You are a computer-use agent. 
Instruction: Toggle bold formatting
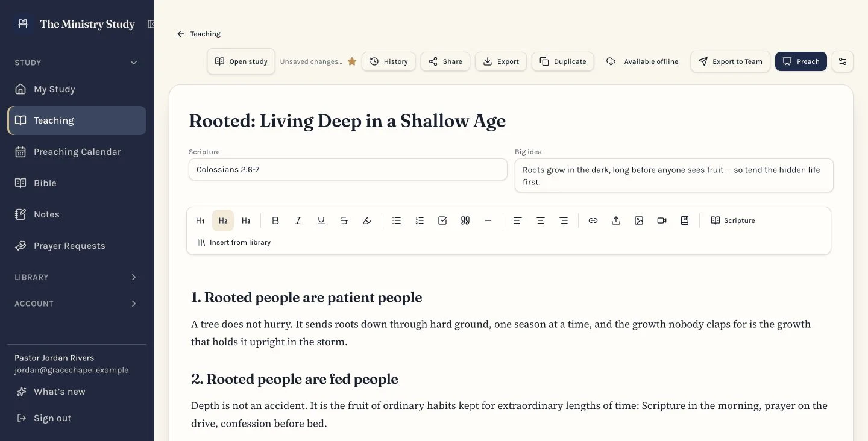275,220
